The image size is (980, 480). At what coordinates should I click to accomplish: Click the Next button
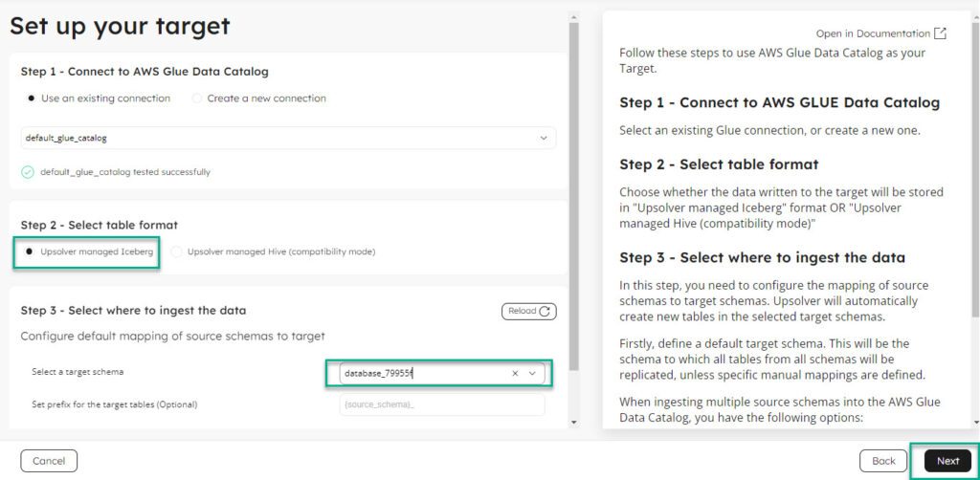pyautogui.click(x=947, y=461)
